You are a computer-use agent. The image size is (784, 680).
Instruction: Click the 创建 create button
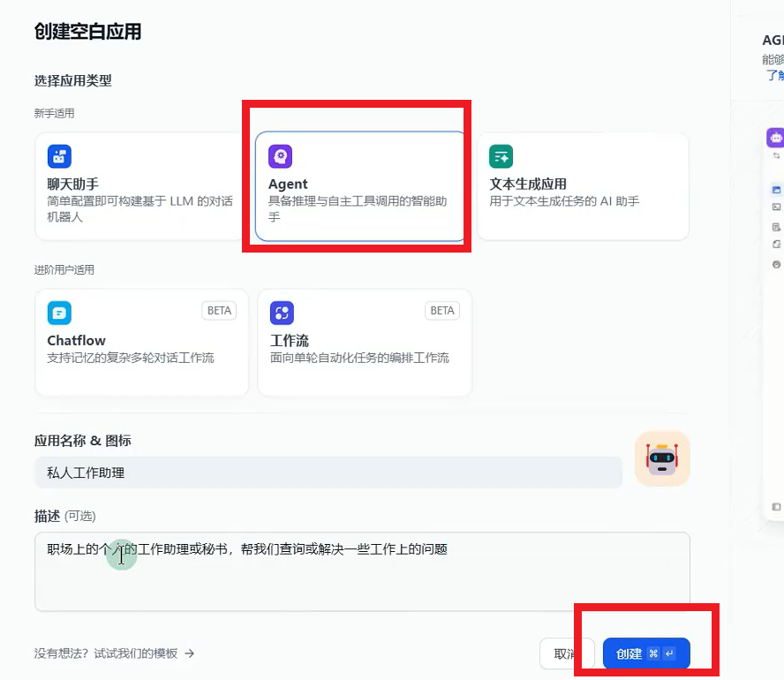(646, 654)
